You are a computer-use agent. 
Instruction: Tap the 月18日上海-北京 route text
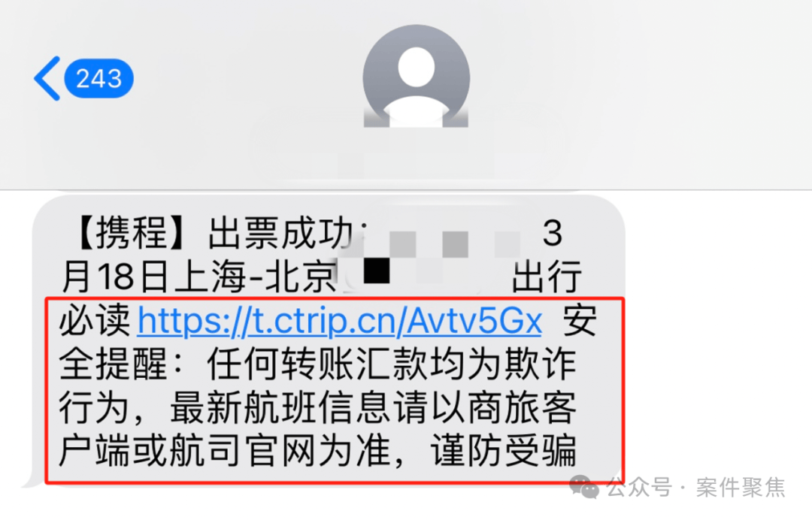coord(200,277)
